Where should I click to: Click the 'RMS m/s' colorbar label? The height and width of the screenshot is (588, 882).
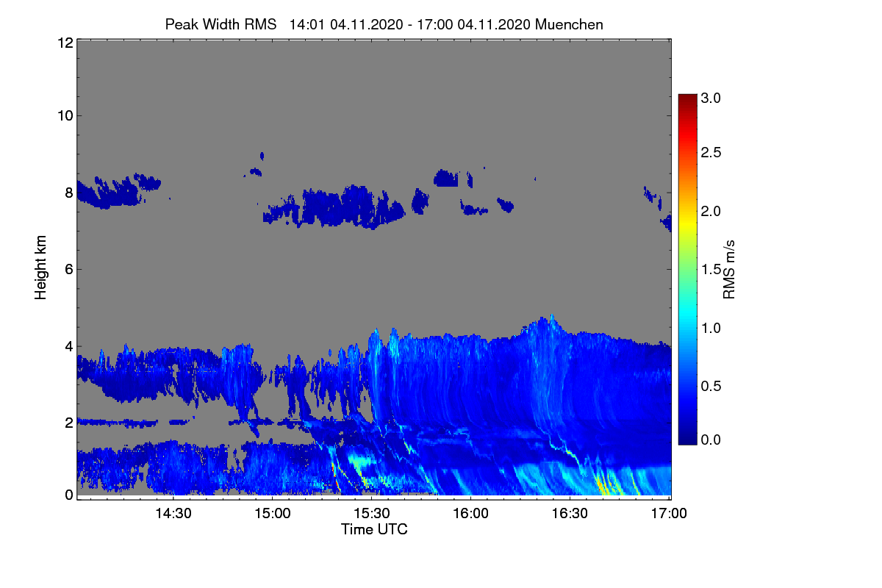click(729, 269)
